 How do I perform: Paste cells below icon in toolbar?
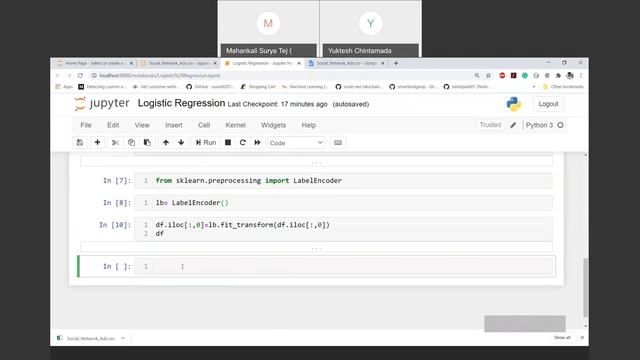(147, 142)
